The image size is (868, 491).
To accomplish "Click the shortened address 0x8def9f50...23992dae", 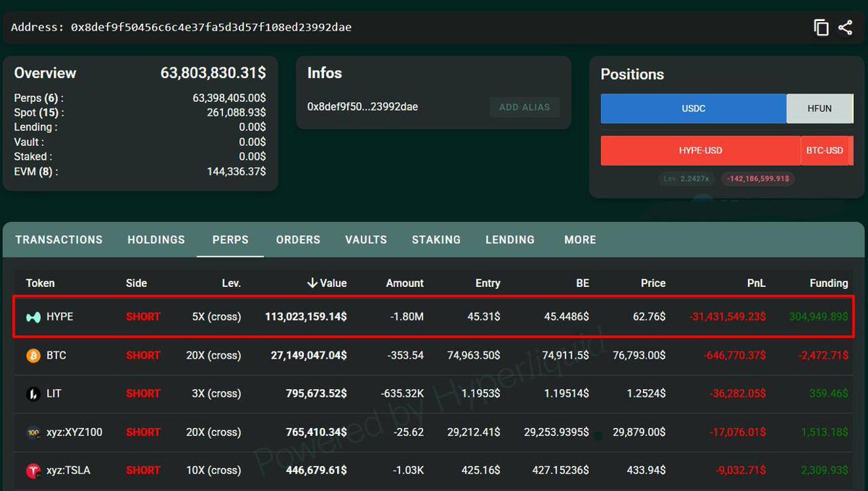I will pyautogui.click(x=362, y=107).
